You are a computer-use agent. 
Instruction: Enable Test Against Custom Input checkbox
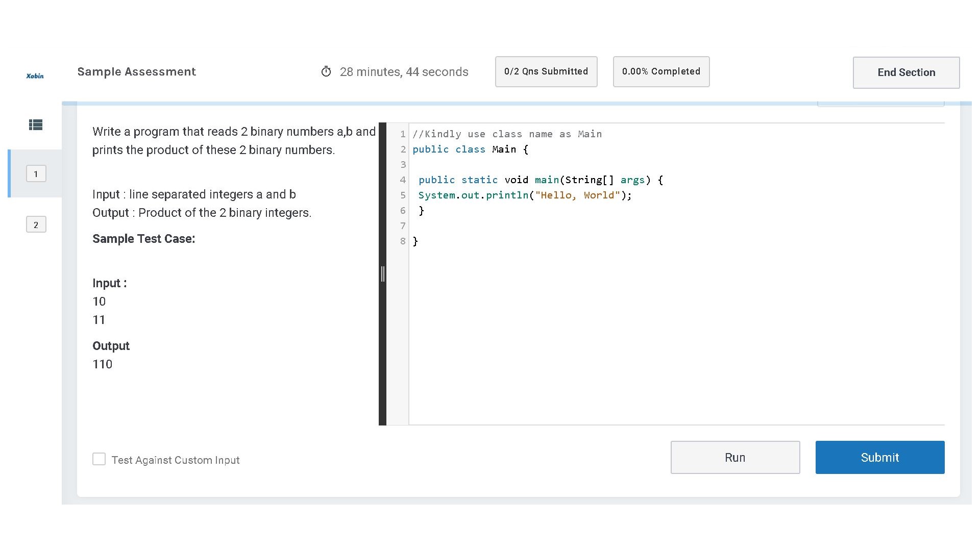[x=99, y=459]
